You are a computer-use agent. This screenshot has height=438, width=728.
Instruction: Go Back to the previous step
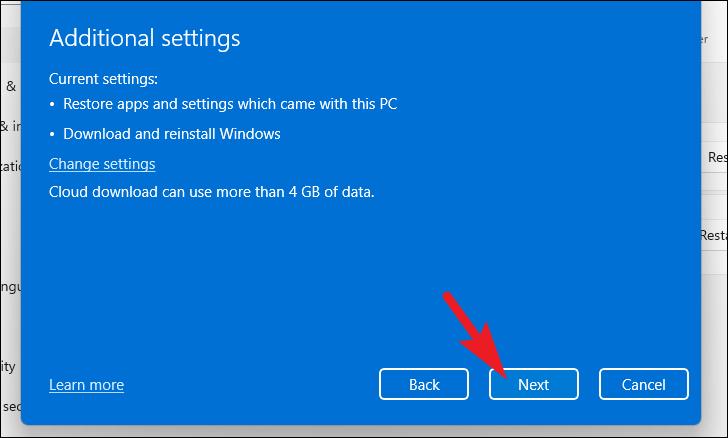(424, 384)
